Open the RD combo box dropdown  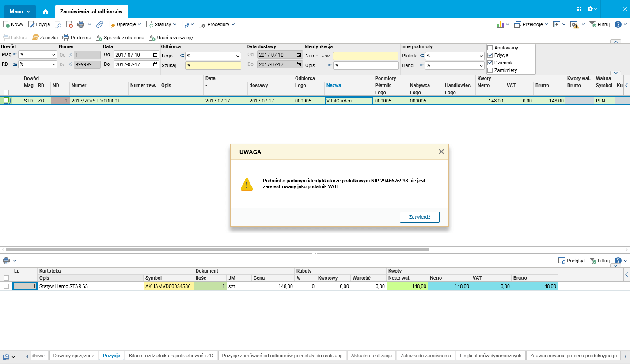click(53, 64)
